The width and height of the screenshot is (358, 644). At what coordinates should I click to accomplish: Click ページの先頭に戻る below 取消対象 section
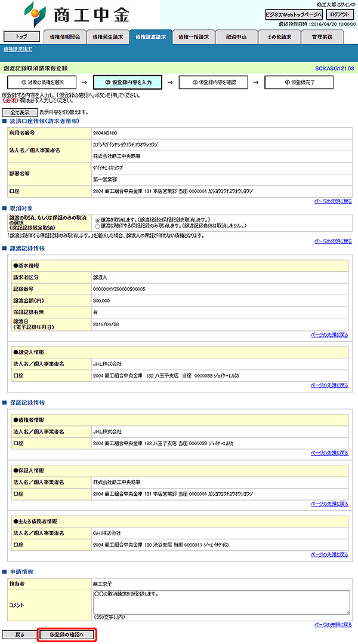pos(333,241)
